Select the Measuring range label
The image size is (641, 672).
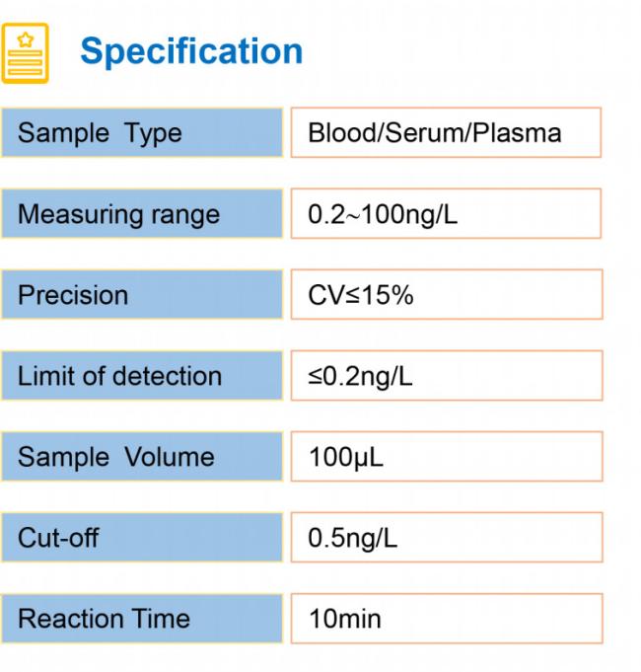pyautogui.click(x=118, y=214)
